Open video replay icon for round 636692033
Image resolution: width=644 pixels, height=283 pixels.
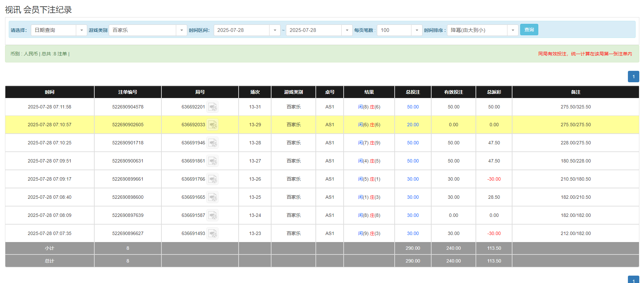212,125
